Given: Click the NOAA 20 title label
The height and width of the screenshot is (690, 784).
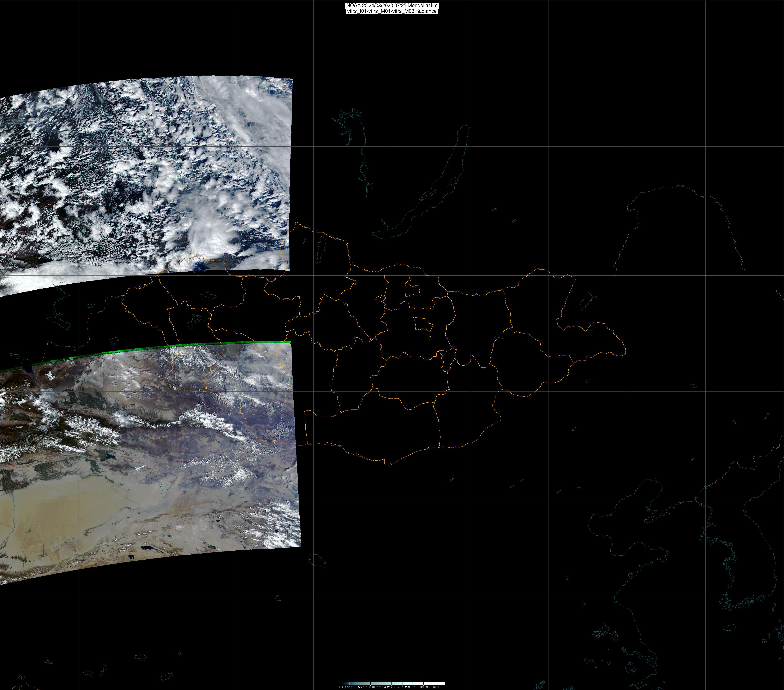Looking at the screenshot, I should pos(392,5).
